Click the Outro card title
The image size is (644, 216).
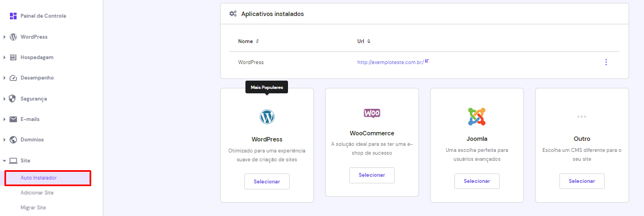coord(582,139)
